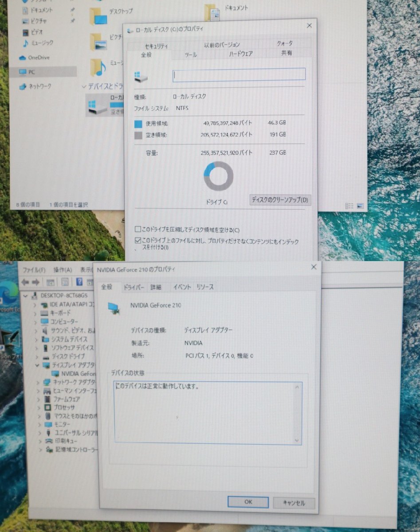Switch to the イベント tab

(x=182, y=287)
